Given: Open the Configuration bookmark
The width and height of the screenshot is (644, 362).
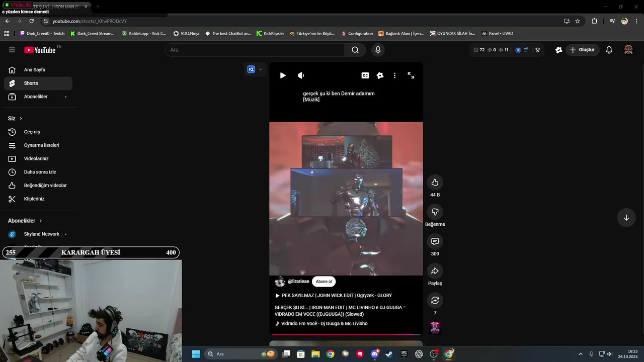Looking at the screenshot, I should point(357,34).
